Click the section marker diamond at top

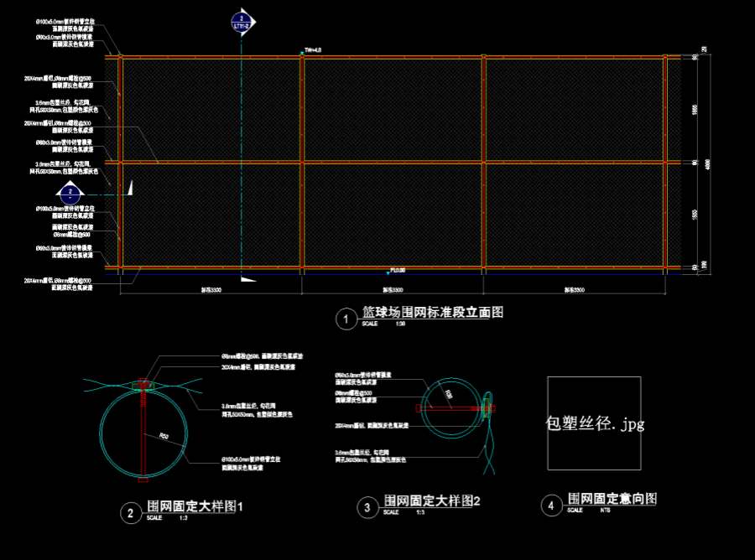pos(242,23)
